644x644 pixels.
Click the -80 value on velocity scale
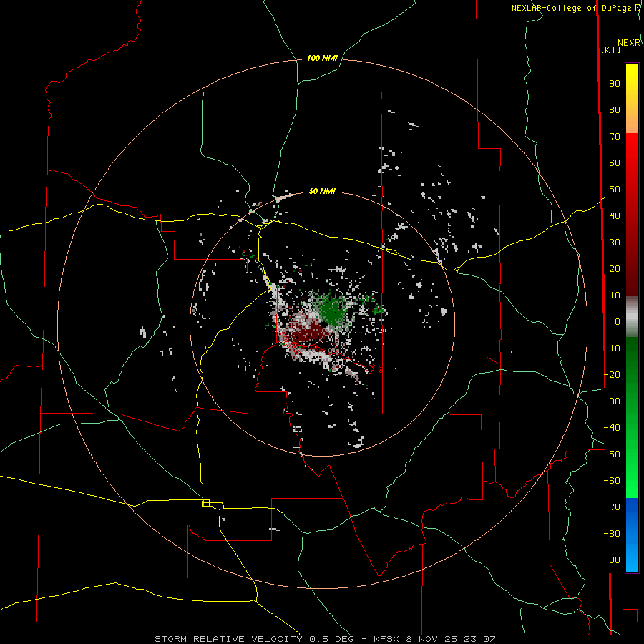[x=612, y=534]
